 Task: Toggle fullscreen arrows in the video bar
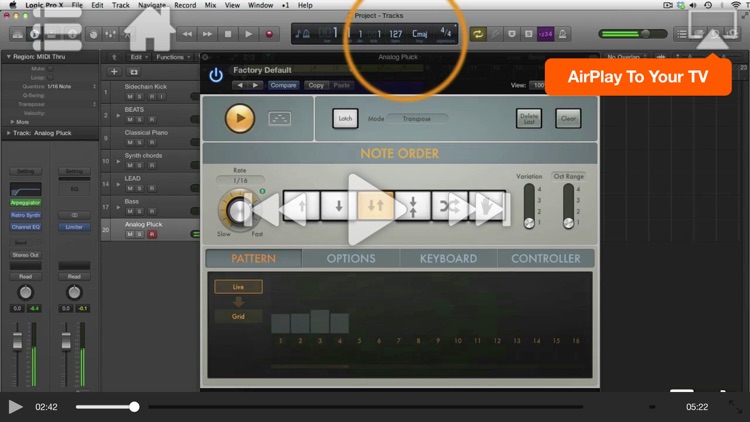click(x=735, y=407)
